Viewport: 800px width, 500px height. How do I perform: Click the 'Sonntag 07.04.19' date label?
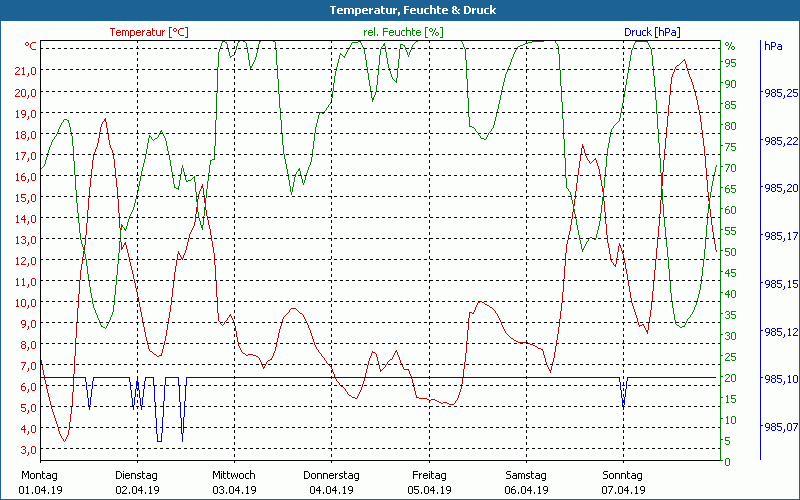(622, 483)
